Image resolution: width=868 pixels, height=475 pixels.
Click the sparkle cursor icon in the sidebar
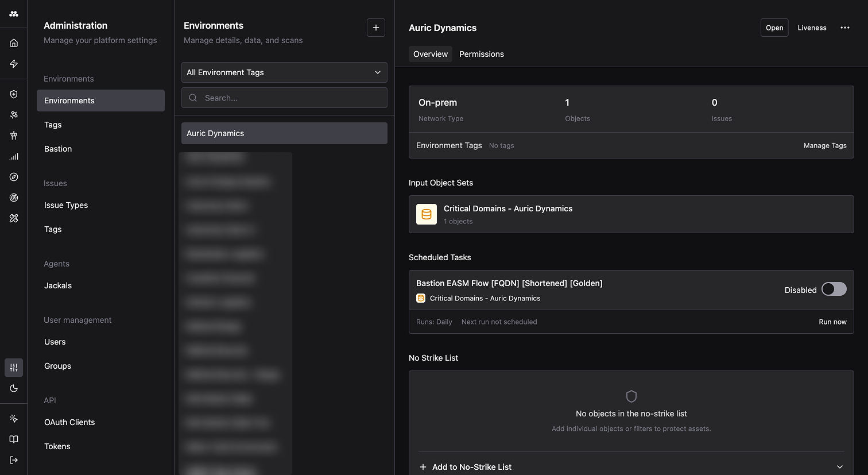14,419
